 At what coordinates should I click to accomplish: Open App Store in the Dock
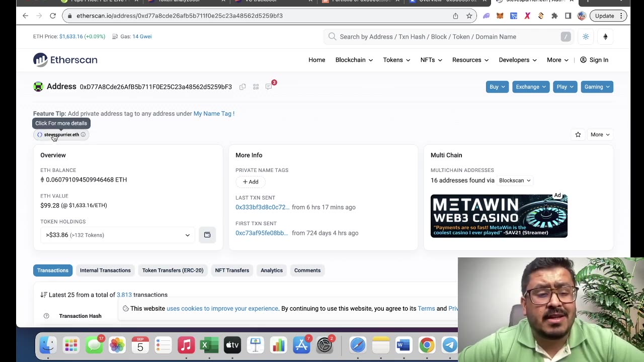coord(302,345)
